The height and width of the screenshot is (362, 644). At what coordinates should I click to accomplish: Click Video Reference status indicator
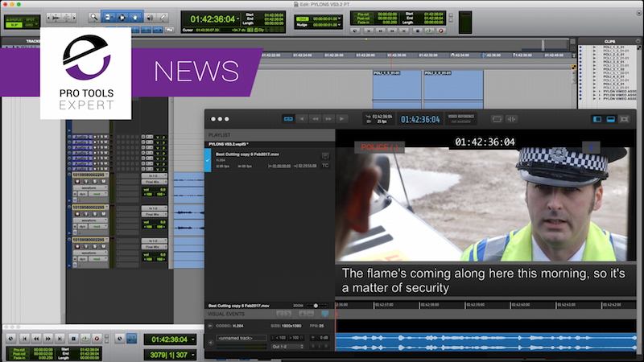(460, 119)
